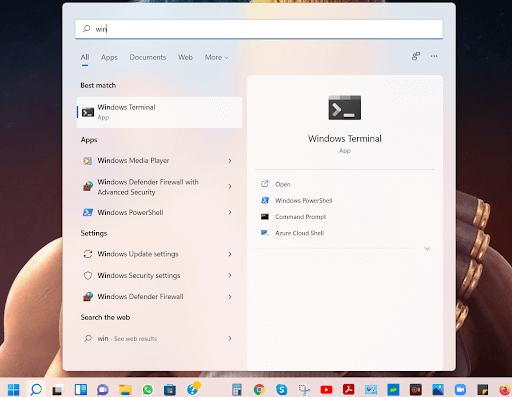The image size is (512, 397).
Task: Switch to the Documents search tab
Action: click(x=148, y=57)
